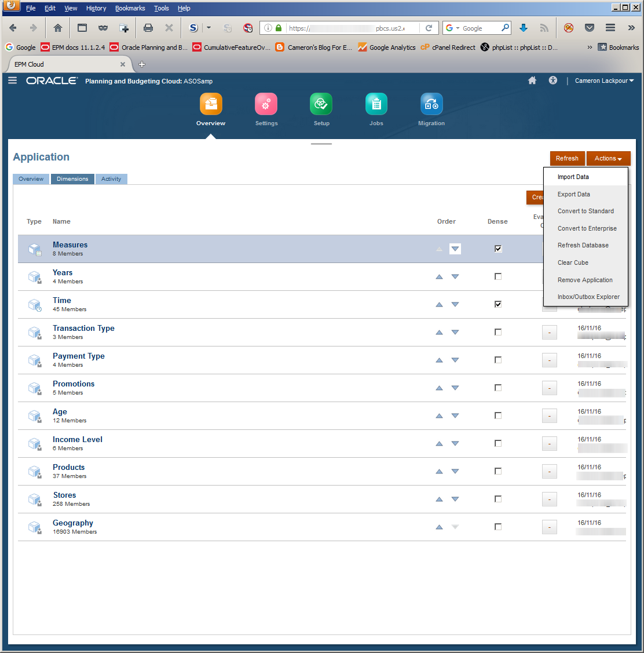Open the Measures dimension link

(70, 245)
